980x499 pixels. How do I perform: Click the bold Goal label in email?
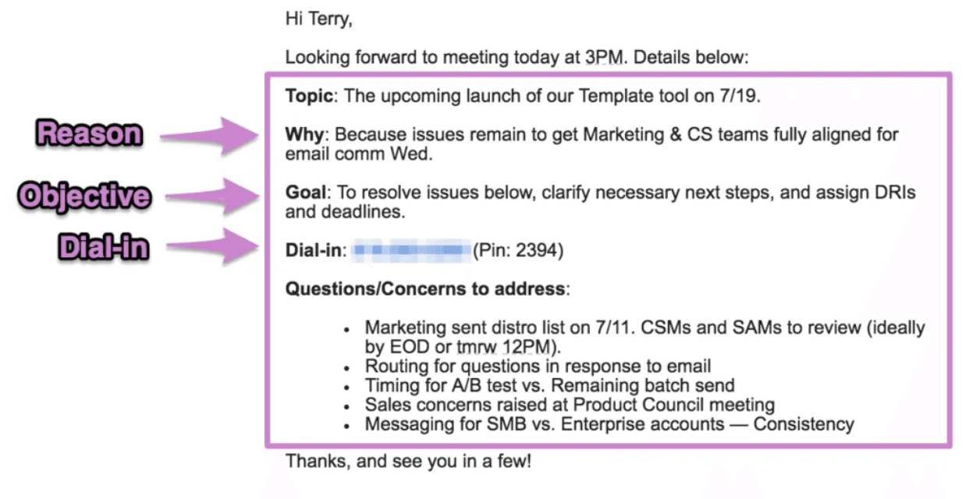[x=305, y=193]
